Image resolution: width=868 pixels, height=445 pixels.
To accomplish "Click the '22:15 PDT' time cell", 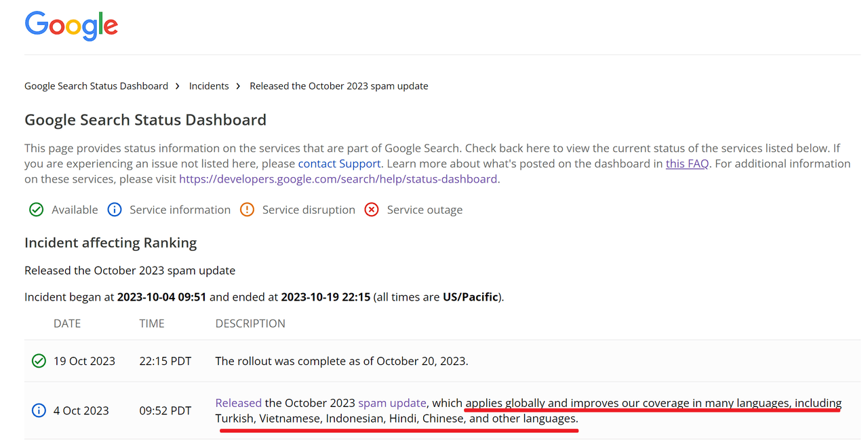I will click(x=165, y=361).
